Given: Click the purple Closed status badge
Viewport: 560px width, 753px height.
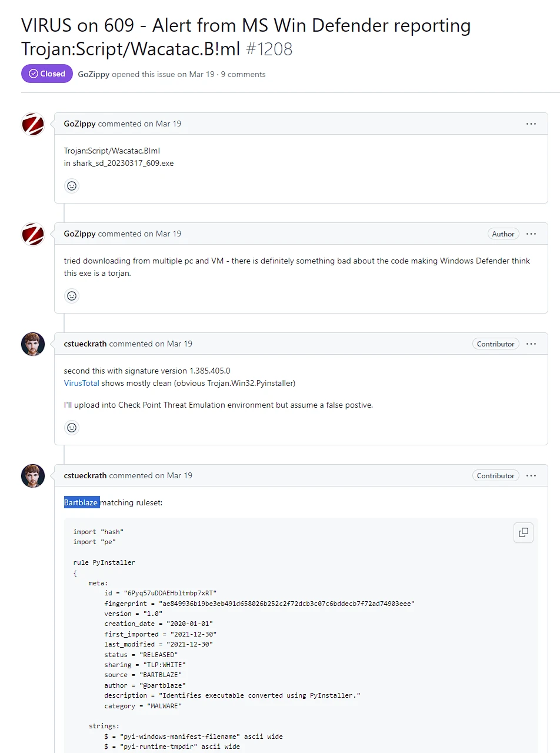Looking at the screenshot, I should point(47,74).
